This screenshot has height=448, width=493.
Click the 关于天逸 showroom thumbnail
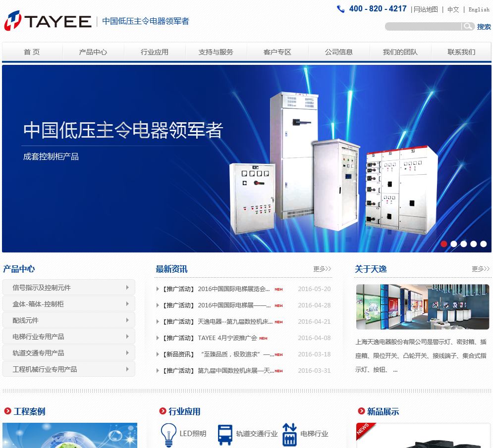[x=423, y=306]
